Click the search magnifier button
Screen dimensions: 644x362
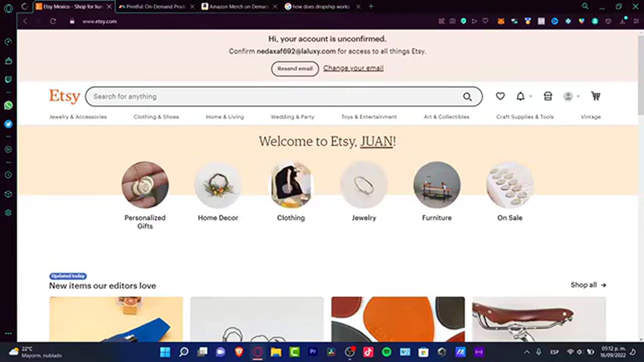coord(467,97)
